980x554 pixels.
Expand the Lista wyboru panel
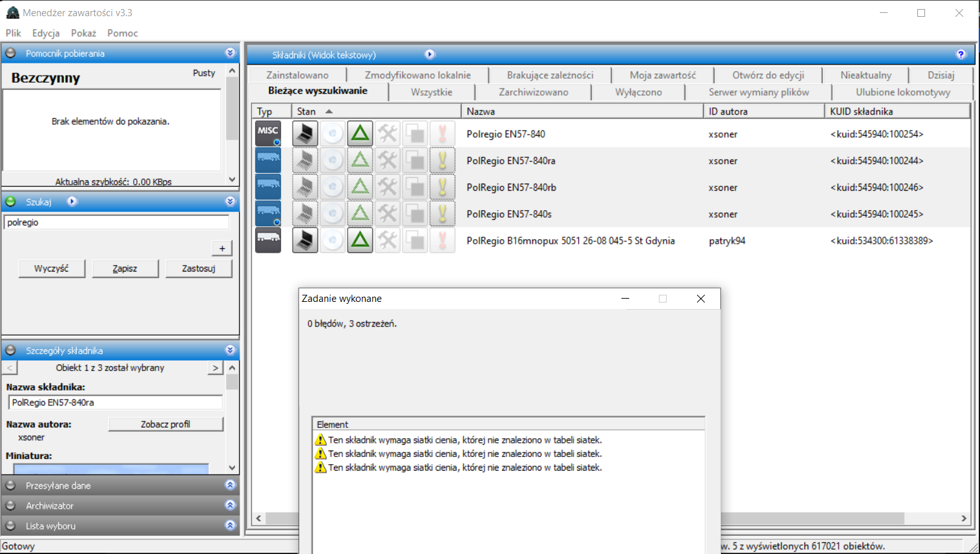pos(231,526)
